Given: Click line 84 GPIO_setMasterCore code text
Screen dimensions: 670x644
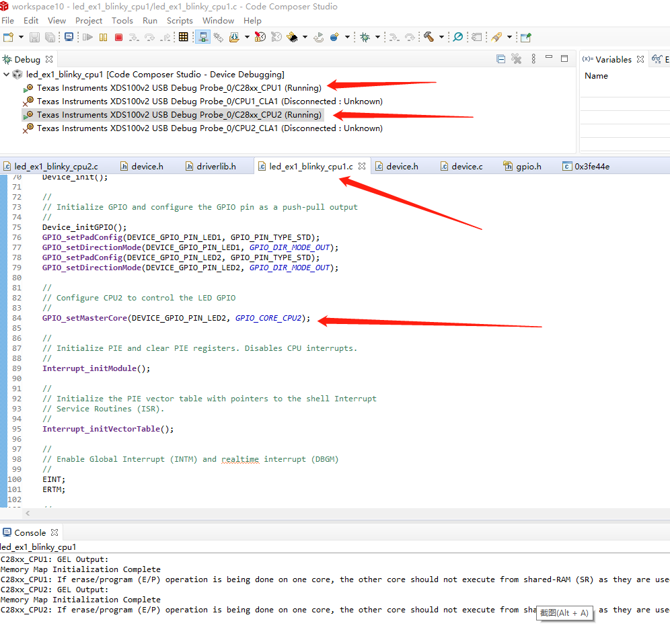Looking at the screenshot, I should [x=176, y=318].
